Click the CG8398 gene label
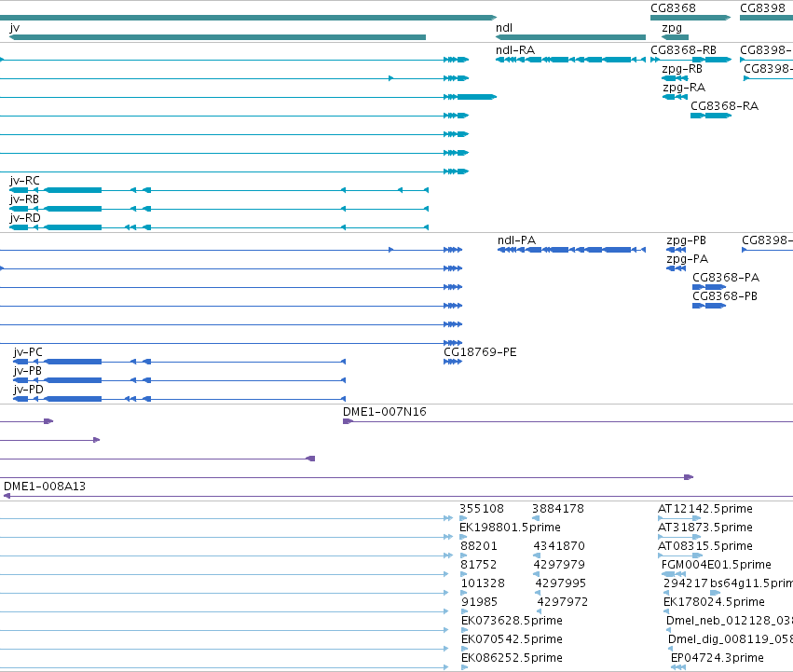Screen dimensions: 793x672 [762, 8]
